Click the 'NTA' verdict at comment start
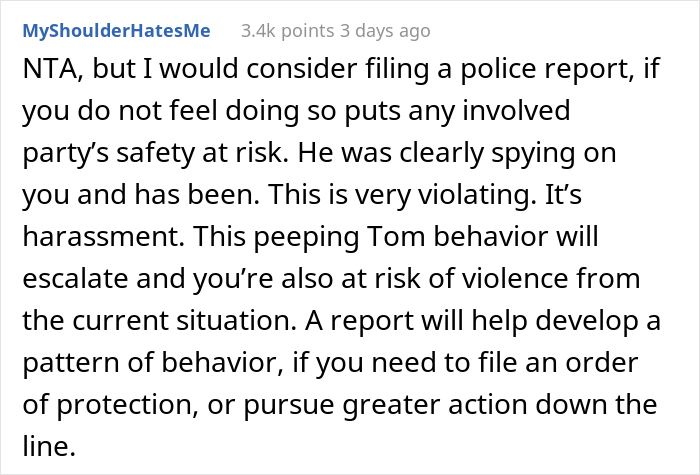 [x=52, y=69]
